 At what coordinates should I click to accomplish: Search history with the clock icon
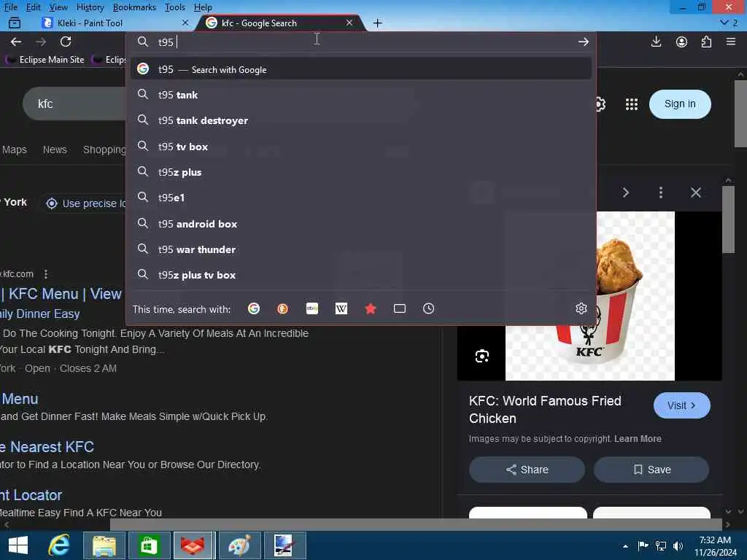pyautogui.click(x=428, y=308)
